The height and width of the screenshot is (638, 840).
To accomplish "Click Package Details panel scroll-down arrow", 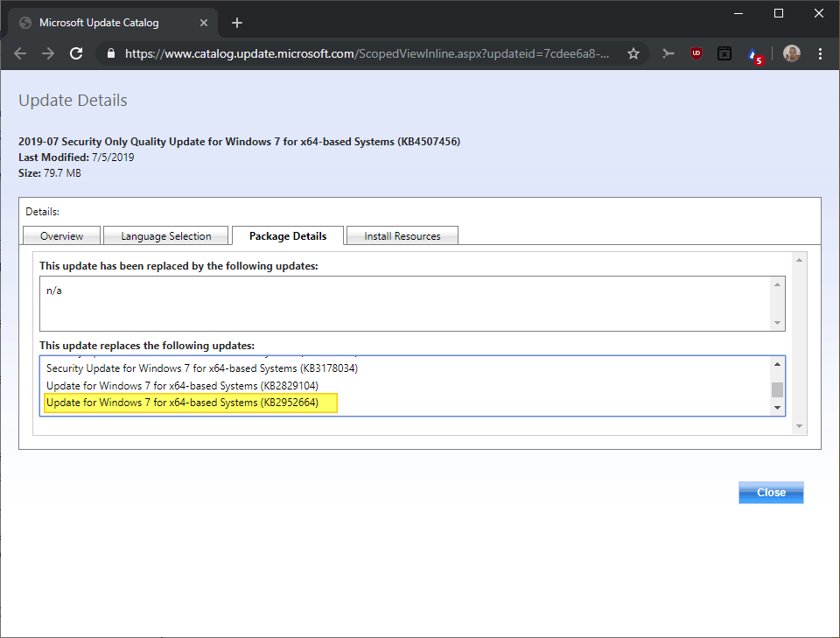I will 799,426.
